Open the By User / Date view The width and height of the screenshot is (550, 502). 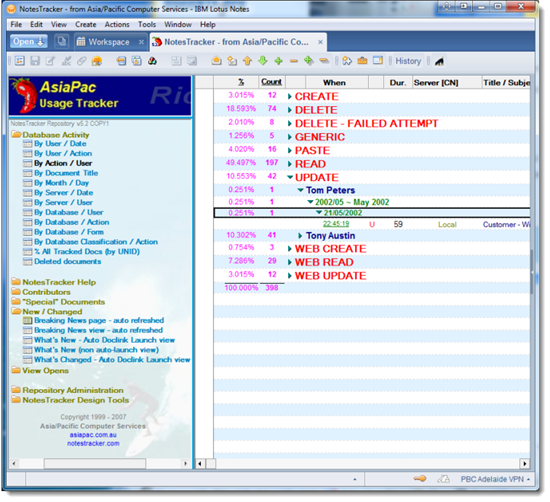click(60, 143)
